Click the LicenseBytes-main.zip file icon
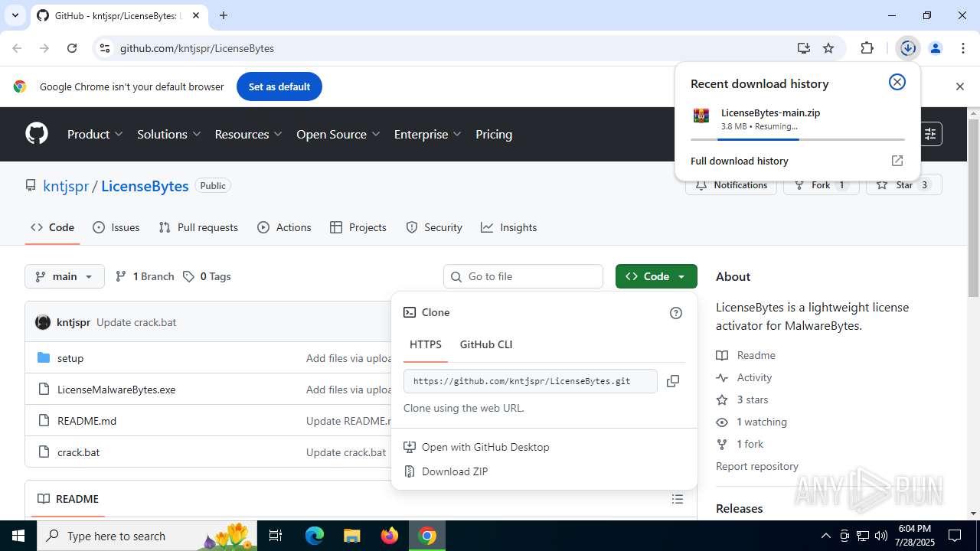Screen dimensions: 980x551 click(701, 116)
